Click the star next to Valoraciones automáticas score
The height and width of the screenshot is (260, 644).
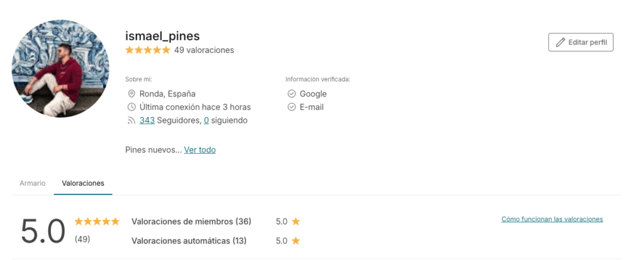point(296,240)
